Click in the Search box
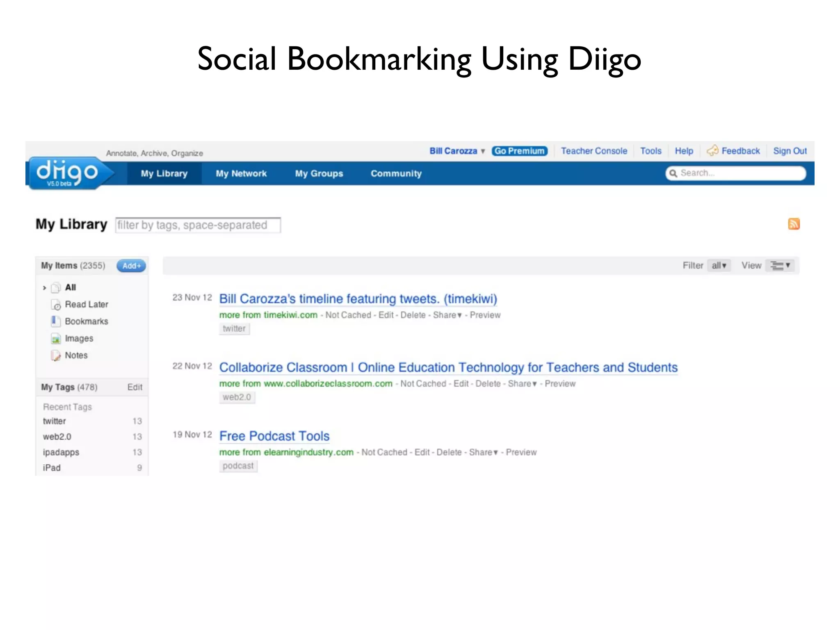 pyautogui.click(x=736, y=173)
